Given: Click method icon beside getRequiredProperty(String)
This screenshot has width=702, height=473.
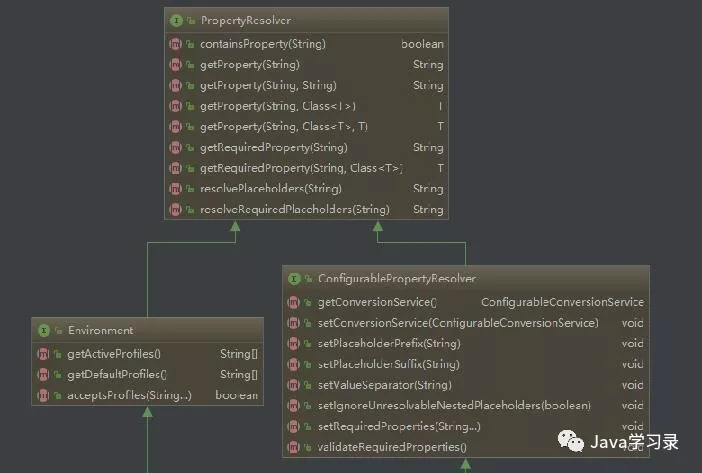Looking at the screenshot, I should 175,147.
